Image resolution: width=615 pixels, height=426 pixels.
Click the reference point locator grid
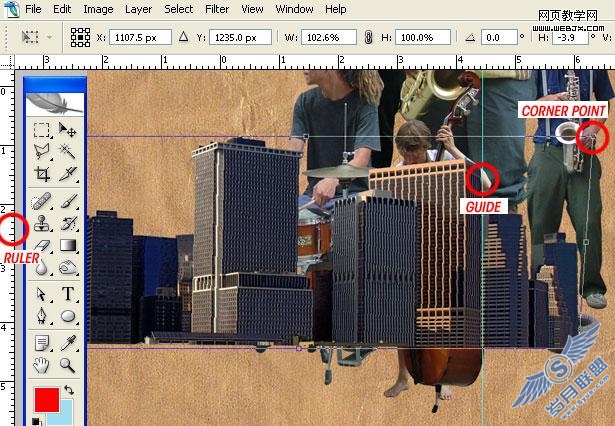80,38
